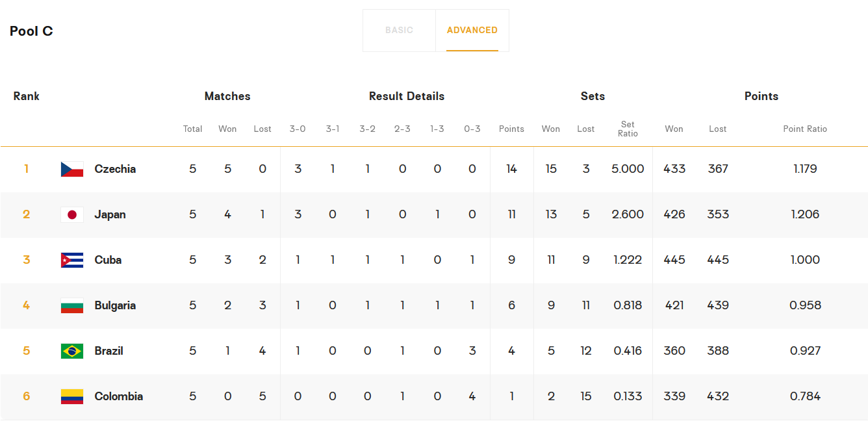Open the Japan team link

(x=110, y=214)
